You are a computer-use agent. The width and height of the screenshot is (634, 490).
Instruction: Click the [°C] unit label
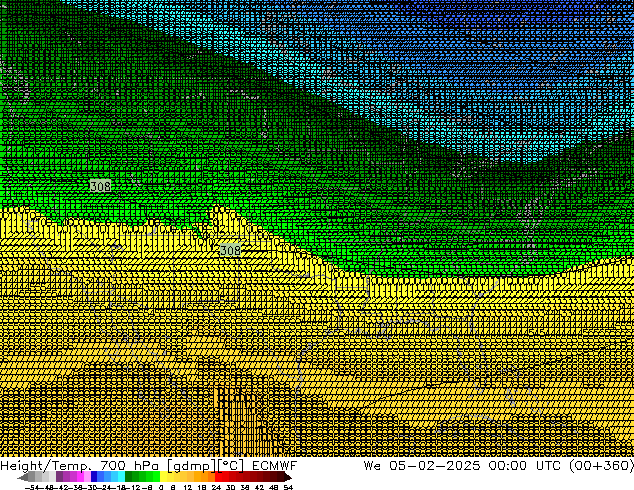point(231,466)
